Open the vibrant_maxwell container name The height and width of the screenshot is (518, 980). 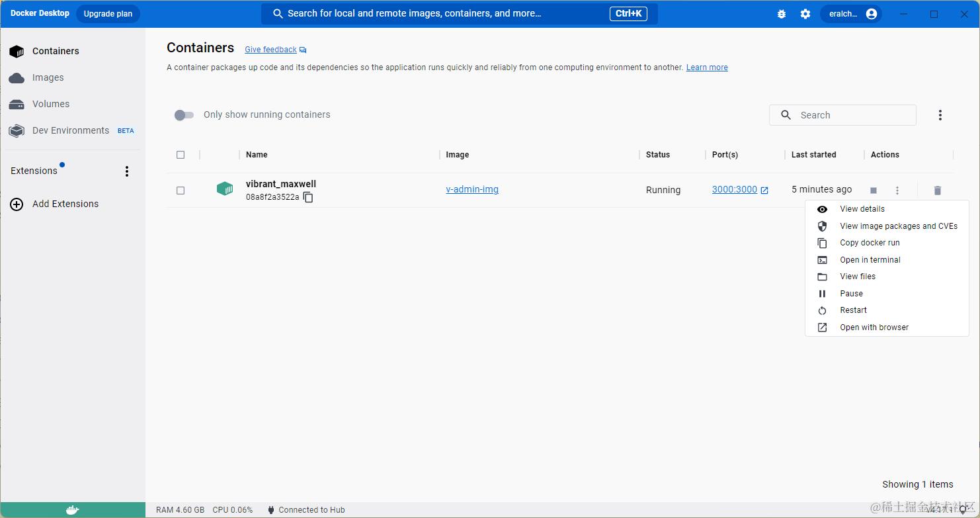coord(281,184)
